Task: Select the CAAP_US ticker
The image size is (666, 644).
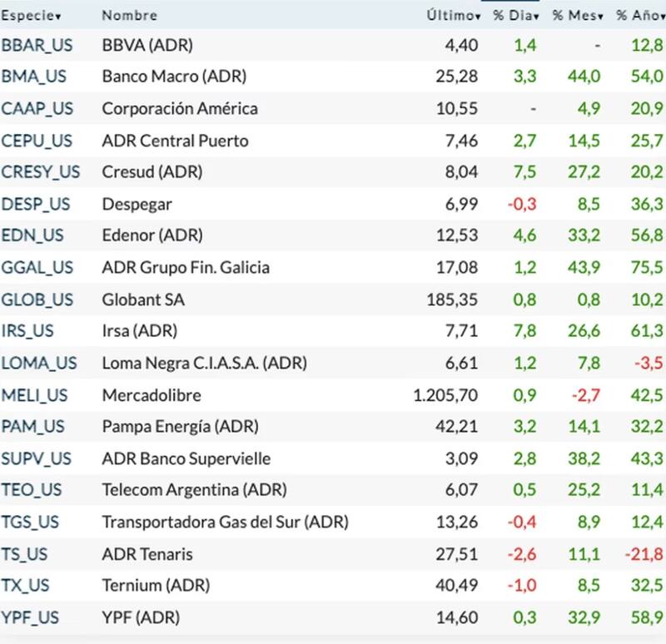Action: [x=37, y=108]
